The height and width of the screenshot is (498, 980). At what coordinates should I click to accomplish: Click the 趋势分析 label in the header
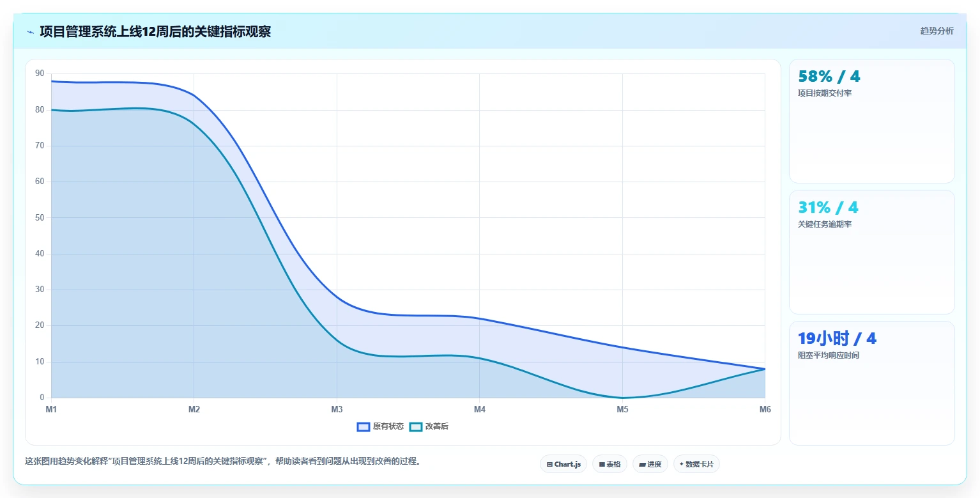pyautogui.click(x=937, y=31)
